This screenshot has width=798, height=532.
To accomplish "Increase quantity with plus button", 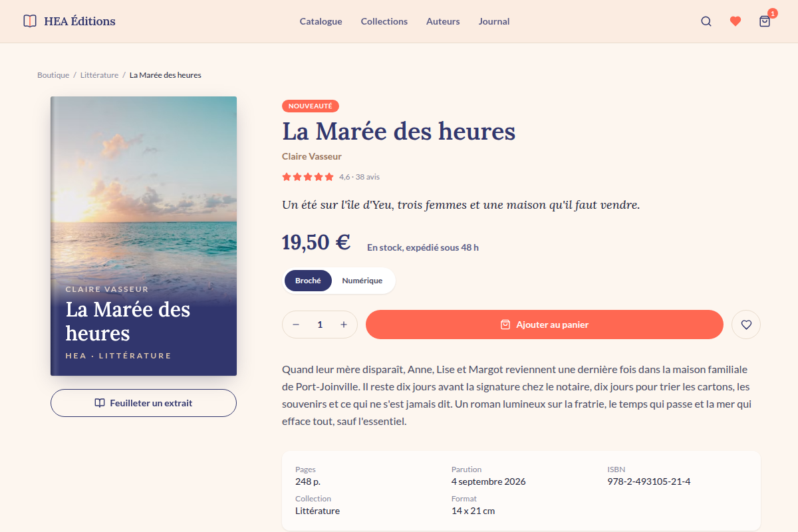I will pyautogui.click(x=344, y=325).
